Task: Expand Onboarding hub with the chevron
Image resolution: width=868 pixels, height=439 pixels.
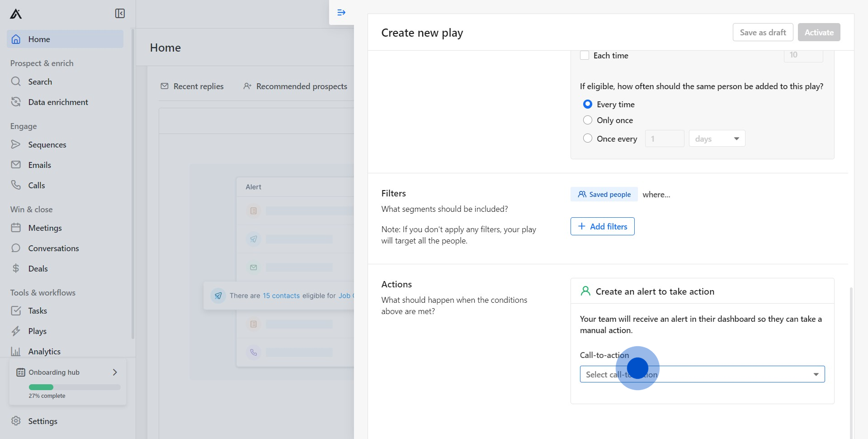Action: [x=115, y=372]
